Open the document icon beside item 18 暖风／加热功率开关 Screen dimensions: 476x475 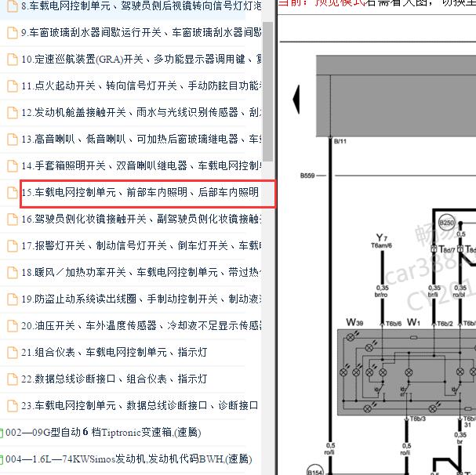12,273
